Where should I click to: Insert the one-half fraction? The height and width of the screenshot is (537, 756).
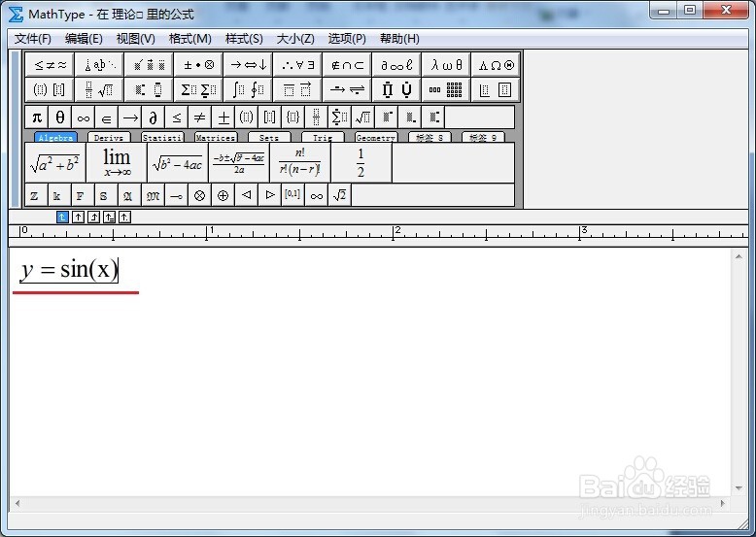pos(361,163)
